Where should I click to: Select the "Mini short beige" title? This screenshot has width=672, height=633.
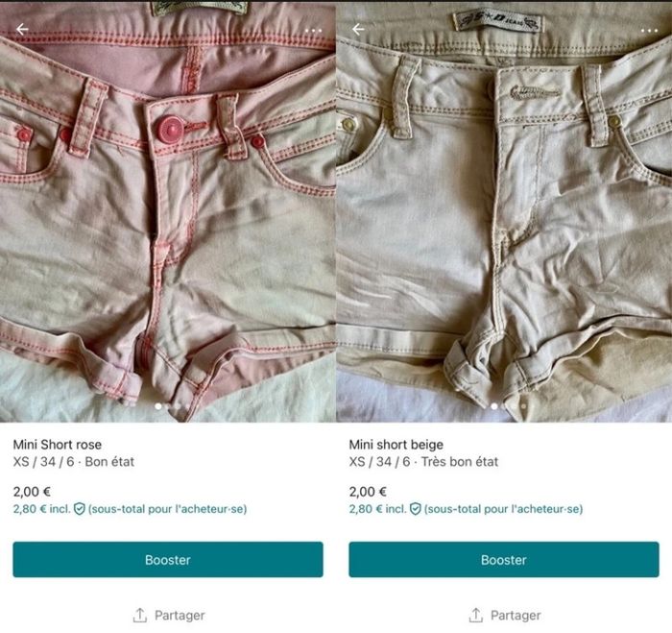pyautogui.click(x=396, y=445)
